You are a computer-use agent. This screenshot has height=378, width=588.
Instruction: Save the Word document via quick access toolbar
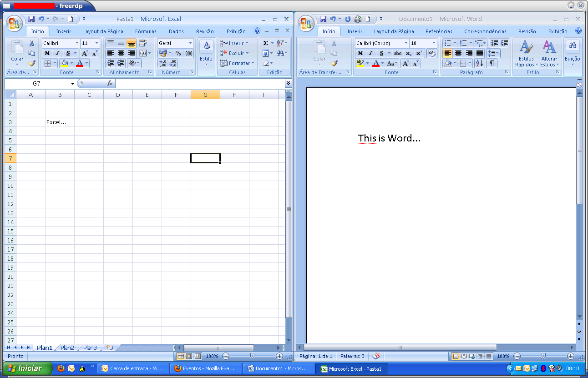click(x=323, y=19)
